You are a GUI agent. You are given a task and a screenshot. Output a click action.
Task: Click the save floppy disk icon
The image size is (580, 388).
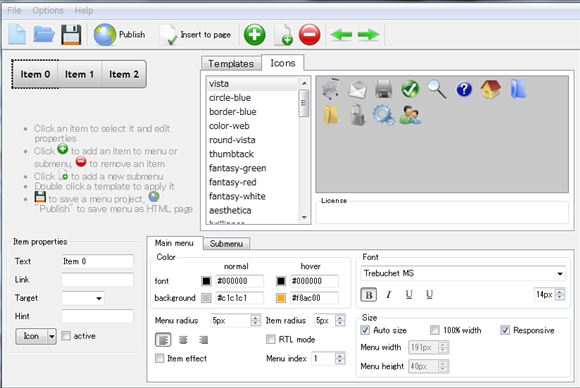coord(71,35)
